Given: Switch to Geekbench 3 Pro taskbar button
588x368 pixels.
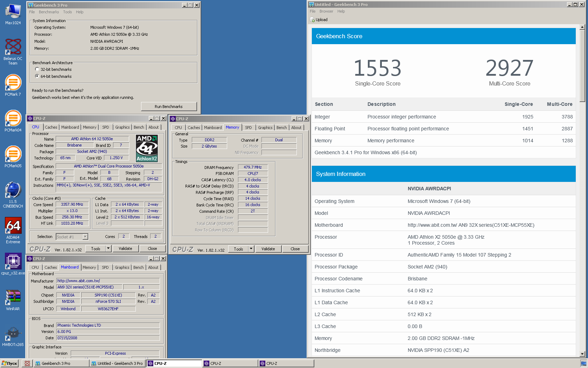Looking at the screenshot, I should click(61, 363).
